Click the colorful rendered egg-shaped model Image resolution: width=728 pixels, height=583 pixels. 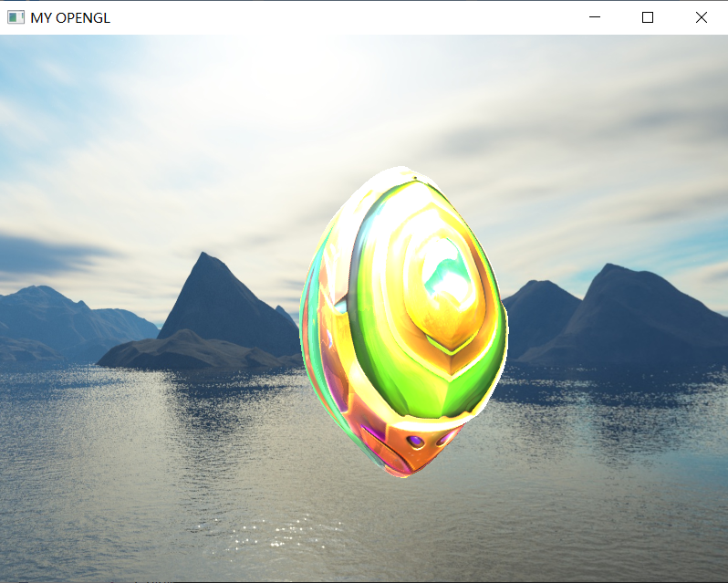(x=404, y=322)
